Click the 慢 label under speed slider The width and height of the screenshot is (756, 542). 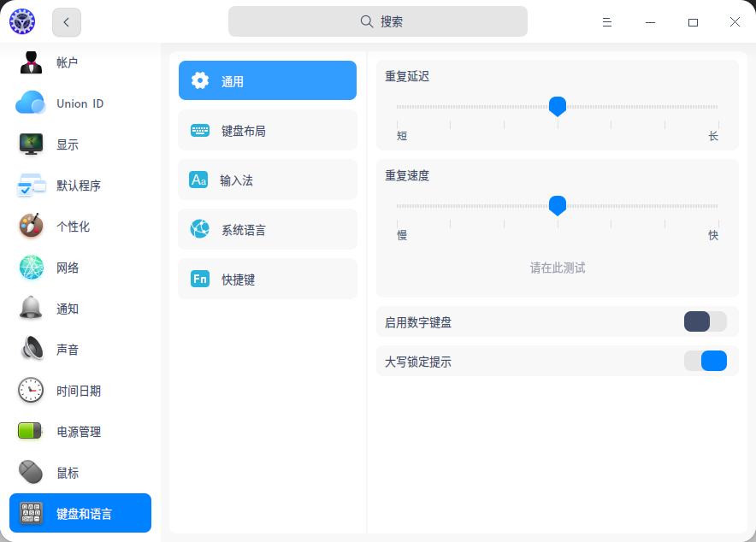click(402, 235)
